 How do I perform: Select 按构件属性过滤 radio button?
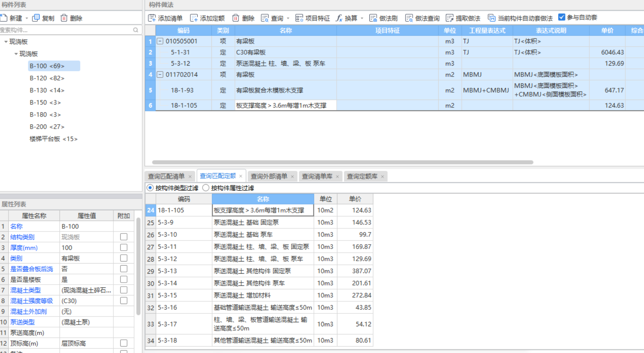206,188
